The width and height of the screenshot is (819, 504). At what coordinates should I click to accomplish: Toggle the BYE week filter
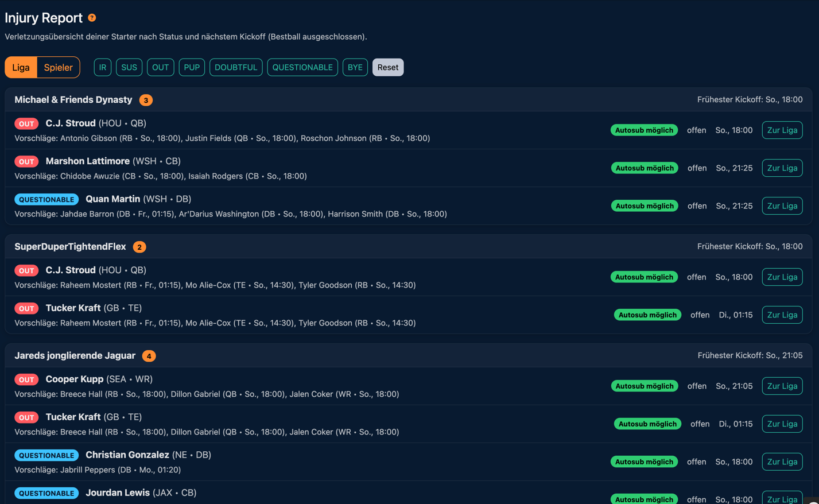click(x=355, y=67)
